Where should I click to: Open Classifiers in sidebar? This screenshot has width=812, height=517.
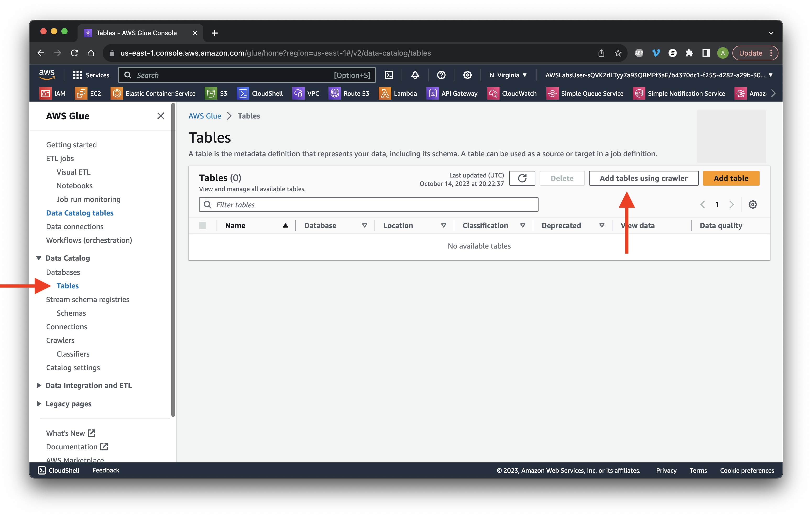tap(73, 354)
